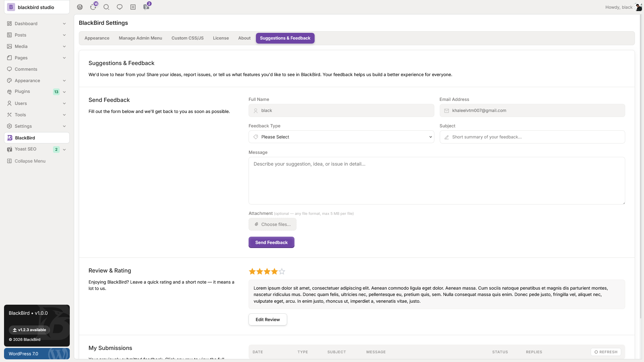Click the user avatar next to Howdy
644x362 pixels.
click(638, 7)
